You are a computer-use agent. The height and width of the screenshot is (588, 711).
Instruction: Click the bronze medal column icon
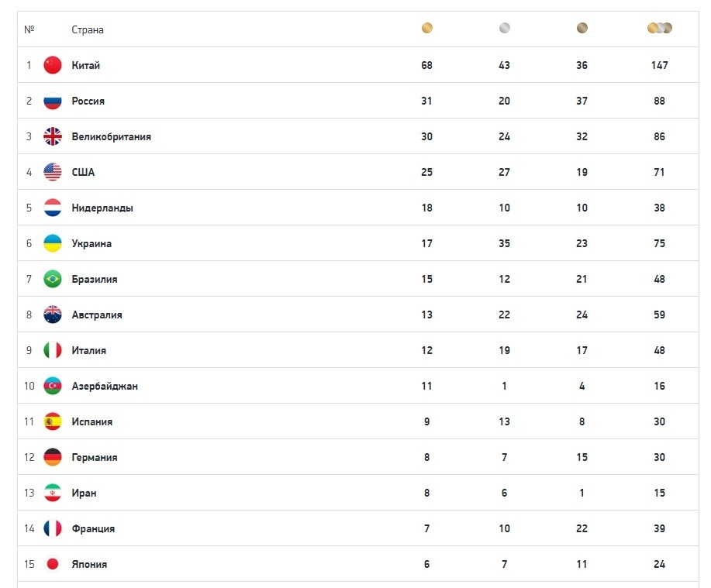(582, 29)
